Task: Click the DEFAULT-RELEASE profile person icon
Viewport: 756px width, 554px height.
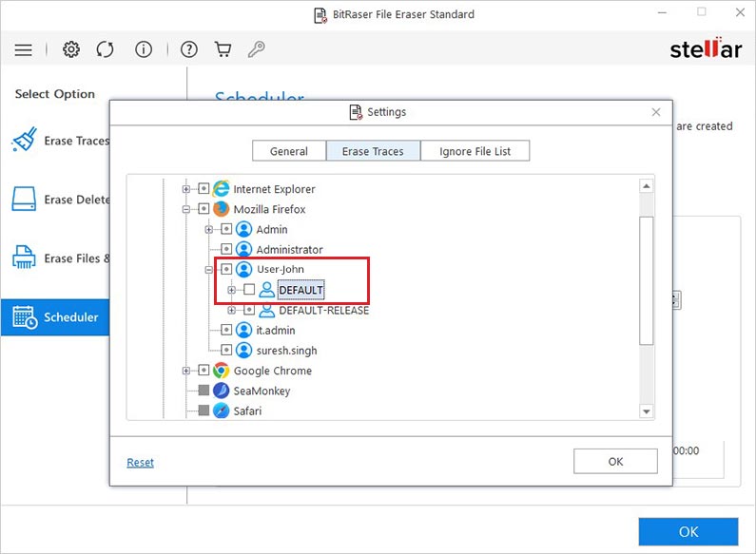Action: point(266,310)
